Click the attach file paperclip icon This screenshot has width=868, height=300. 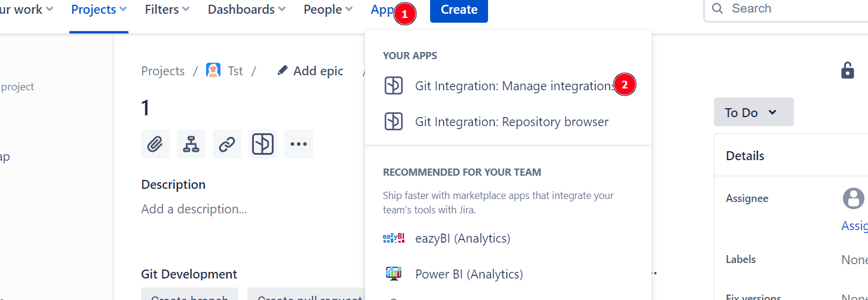[155, 144]
